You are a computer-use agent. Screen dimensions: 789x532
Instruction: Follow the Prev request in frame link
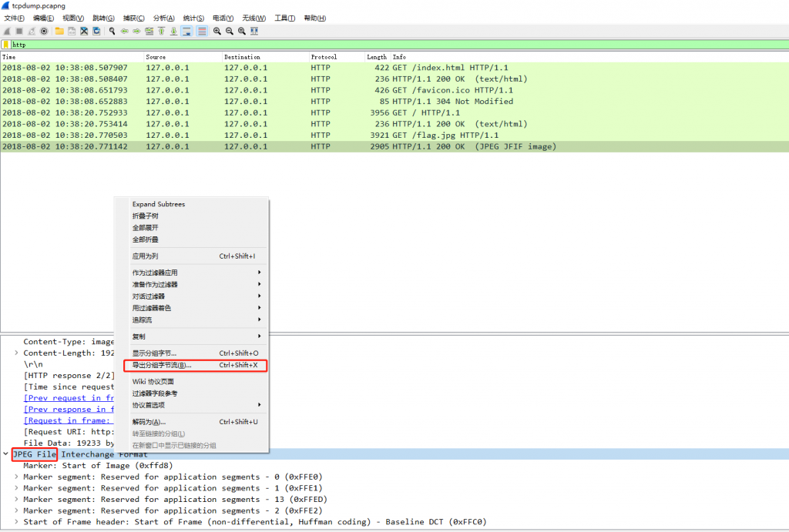(x=69, y=398)
